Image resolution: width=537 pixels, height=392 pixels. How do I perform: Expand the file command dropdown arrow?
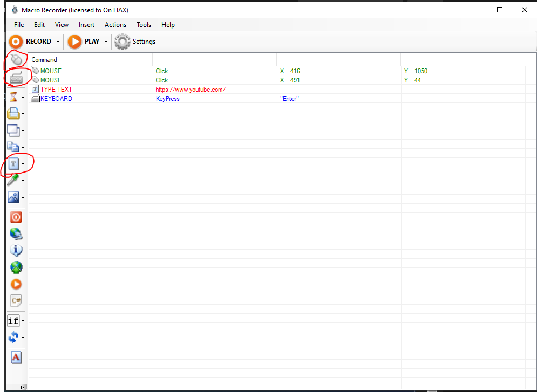tap(23, 147)
